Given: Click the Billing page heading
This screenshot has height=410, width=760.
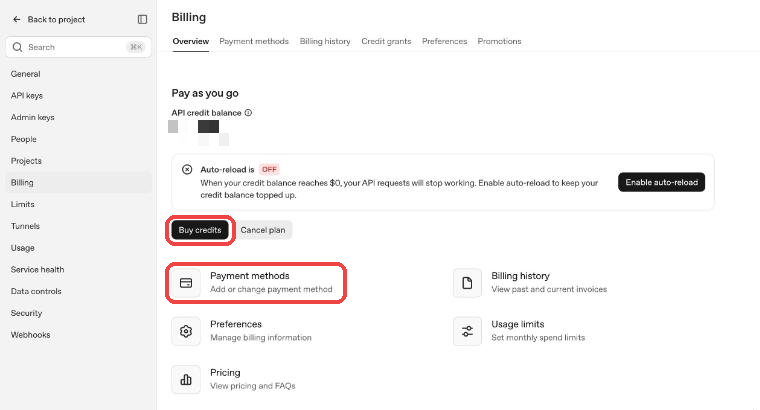Looking at the screenshot, I should tap(189, 17).
